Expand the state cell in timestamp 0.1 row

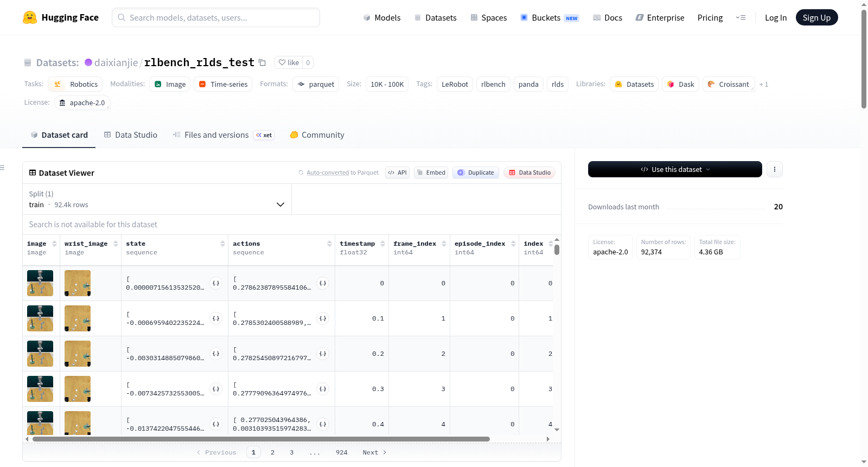(216, 318)
